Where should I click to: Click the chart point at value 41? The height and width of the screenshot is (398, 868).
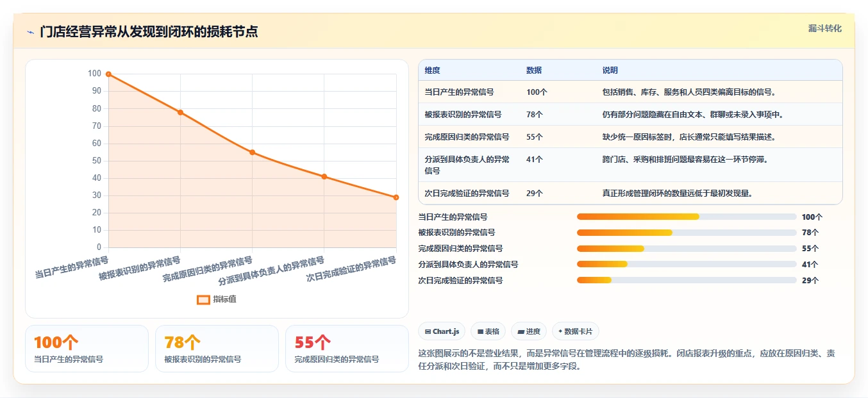pos(324,176)
